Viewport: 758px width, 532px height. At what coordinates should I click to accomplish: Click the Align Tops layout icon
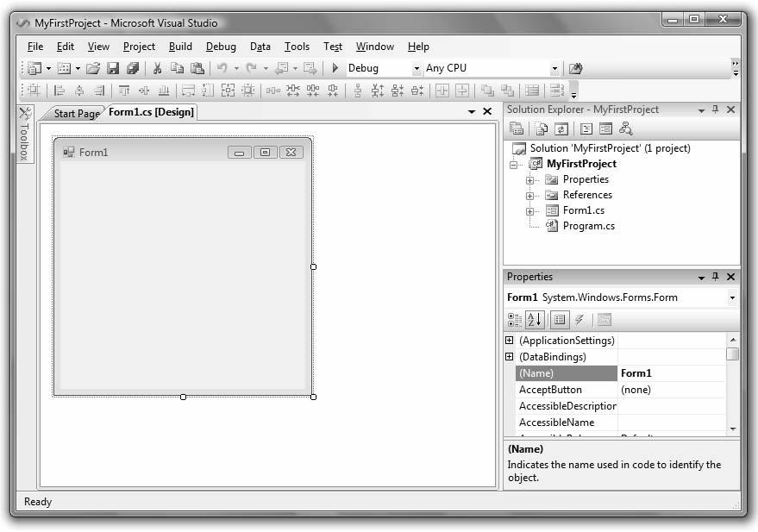coord(124,90)
